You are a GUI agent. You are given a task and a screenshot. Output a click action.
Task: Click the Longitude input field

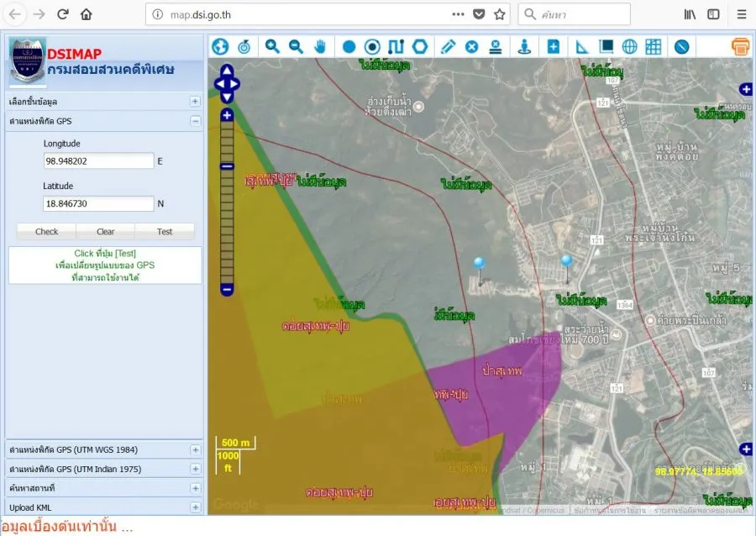pos(98,160)
